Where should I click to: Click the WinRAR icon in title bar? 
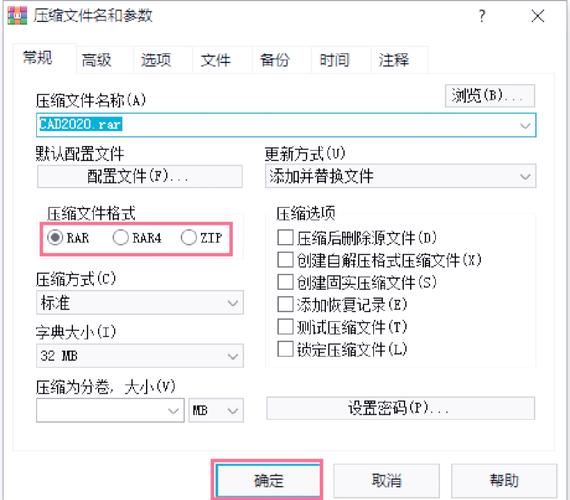pos(17,15)
